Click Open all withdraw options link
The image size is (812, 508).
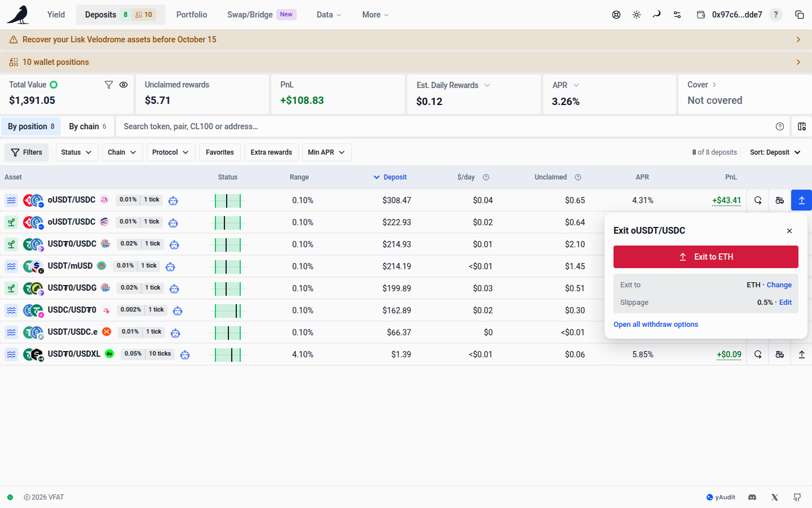(x=656, y=325)
